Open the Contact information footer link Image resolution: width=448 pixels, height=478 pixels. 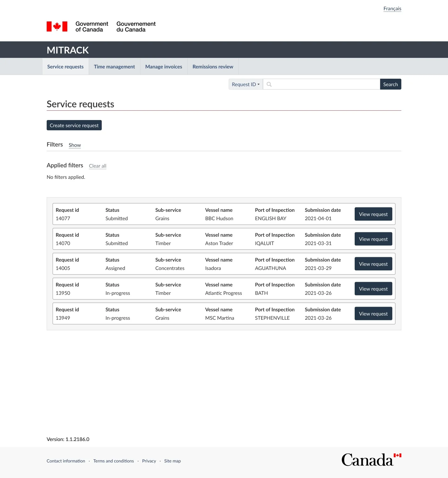click(x=66, y=461)
